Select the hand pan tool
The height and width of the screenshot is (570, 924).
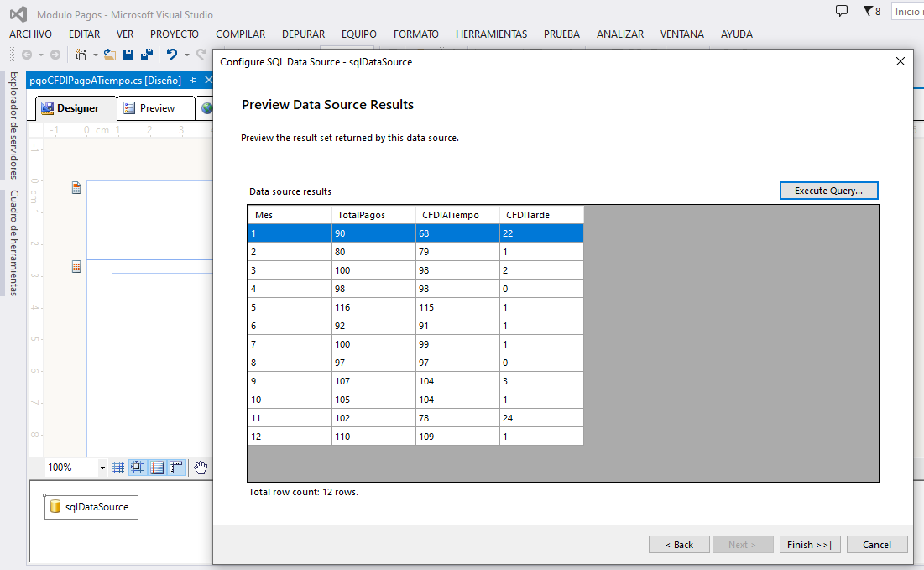click(x=201, y=468)
